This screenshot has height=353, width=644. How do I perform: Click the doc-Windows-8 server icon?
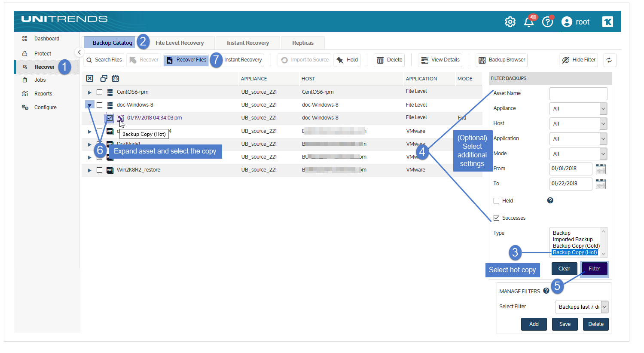click(110, 105)
